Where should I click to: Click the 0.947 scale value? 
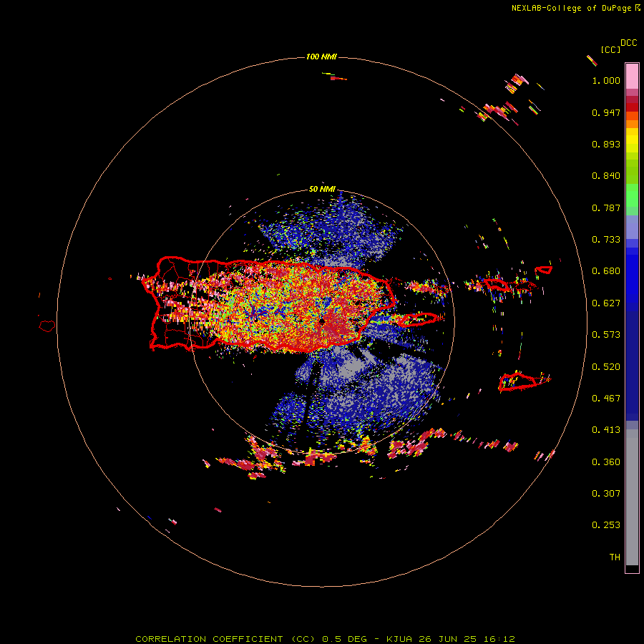(606, 112)
